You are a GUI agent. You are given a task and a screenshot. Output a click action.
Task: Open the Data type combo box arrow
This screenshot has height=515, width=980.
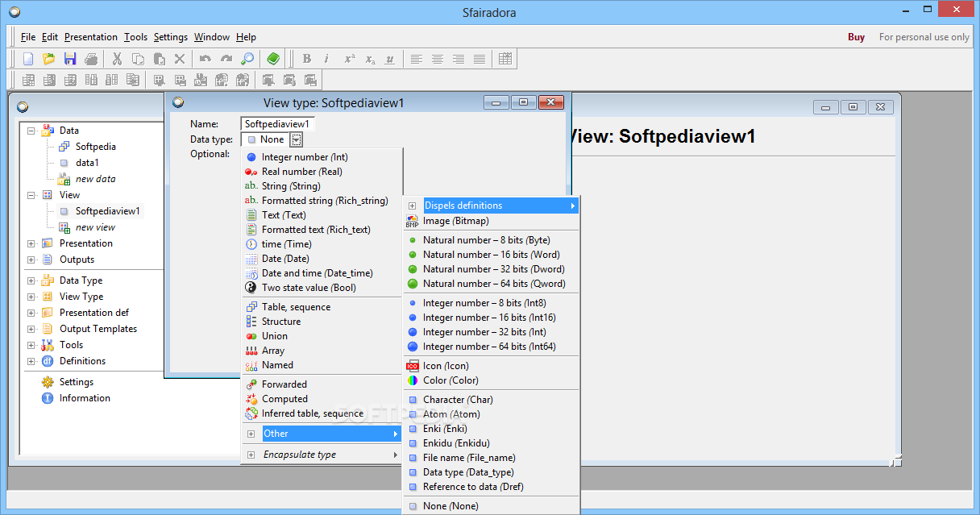[297, 139]
